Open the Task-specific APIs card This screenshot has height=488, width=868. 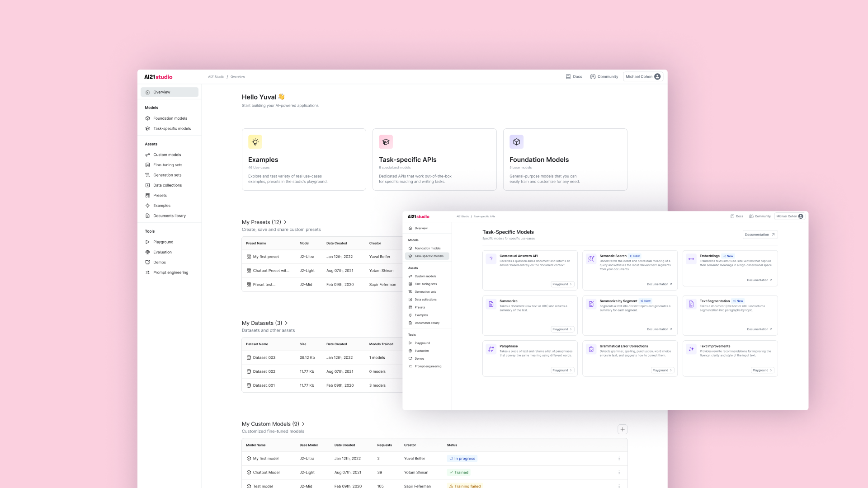(434, 160)
